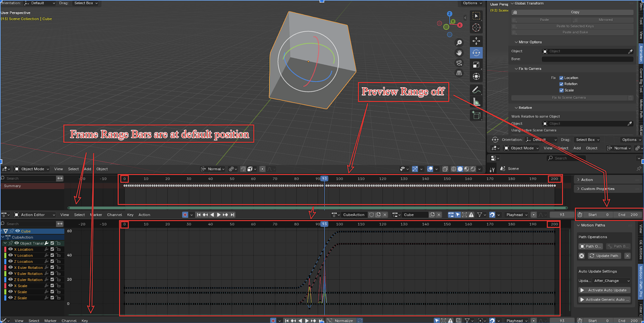Select the Rotate tool in viewport toolbar
This screenshot has width=644, height=323.
(476, 53)
